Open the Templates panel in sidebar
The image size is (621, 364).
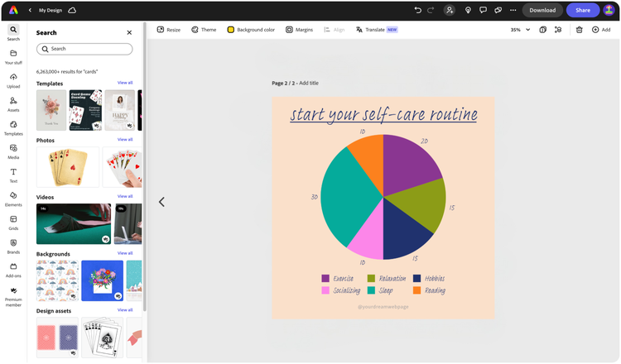(x=13, y=128)
